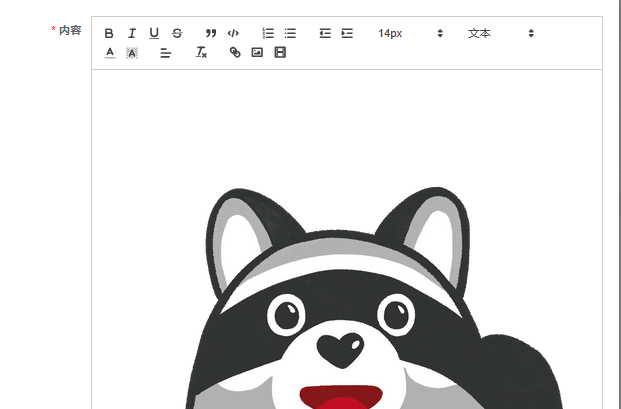This screenshot has height=409, width=621.
Task: Click the empty editor area above the image
Action: 347,127
